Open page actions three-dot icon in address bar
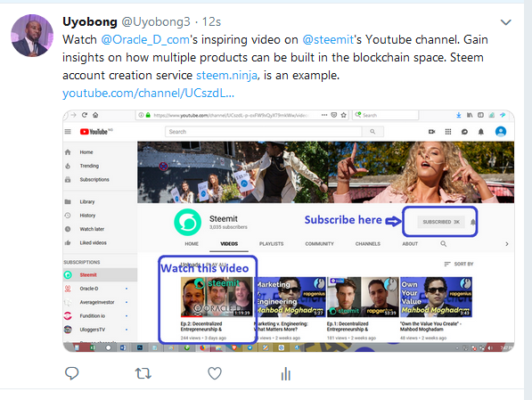The image size is (532, 400). point(324,115)
